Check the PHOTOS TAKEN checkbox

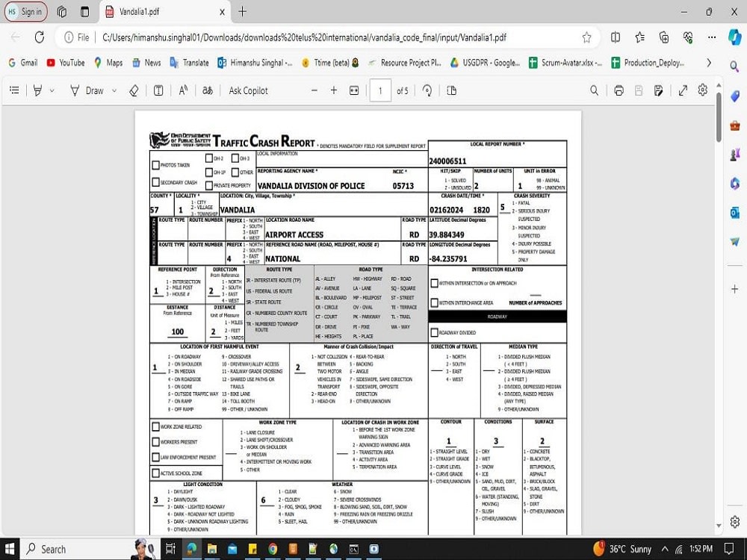[155, 165]
